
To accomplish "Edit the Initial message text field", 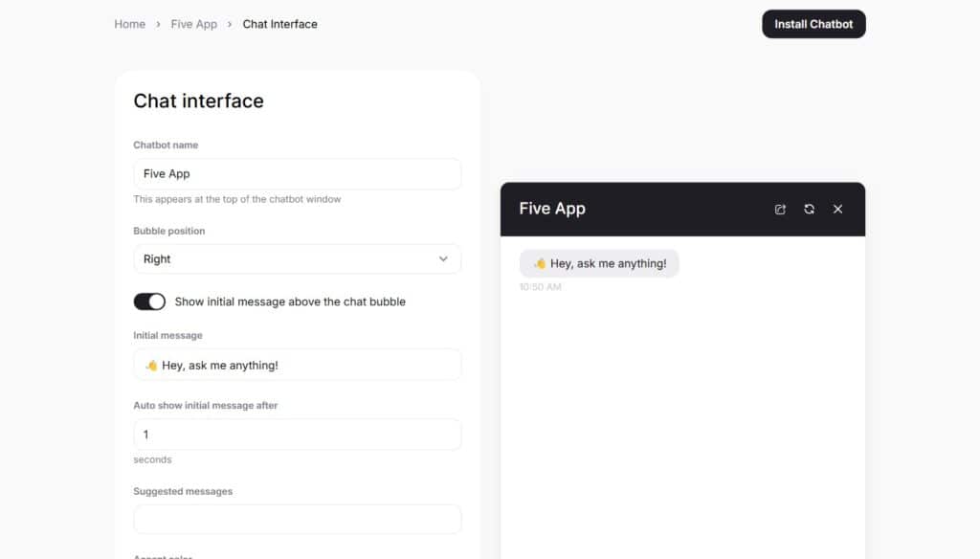I will pos(297,365).
